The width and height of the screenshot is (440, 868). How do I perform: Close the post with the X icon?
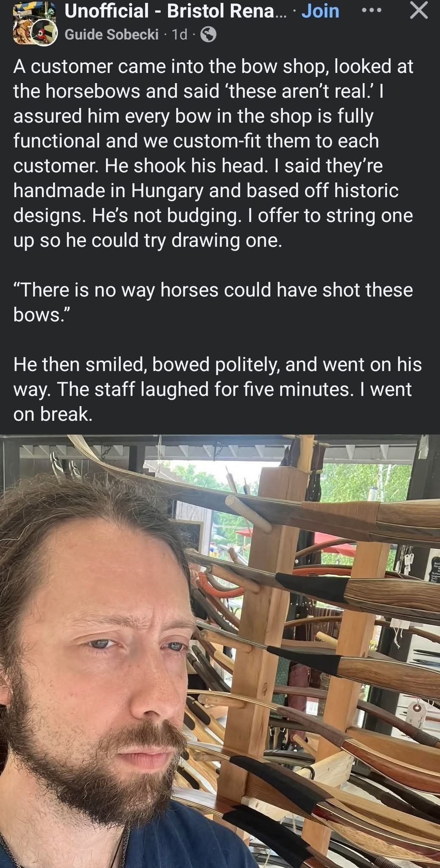point(419,10)
